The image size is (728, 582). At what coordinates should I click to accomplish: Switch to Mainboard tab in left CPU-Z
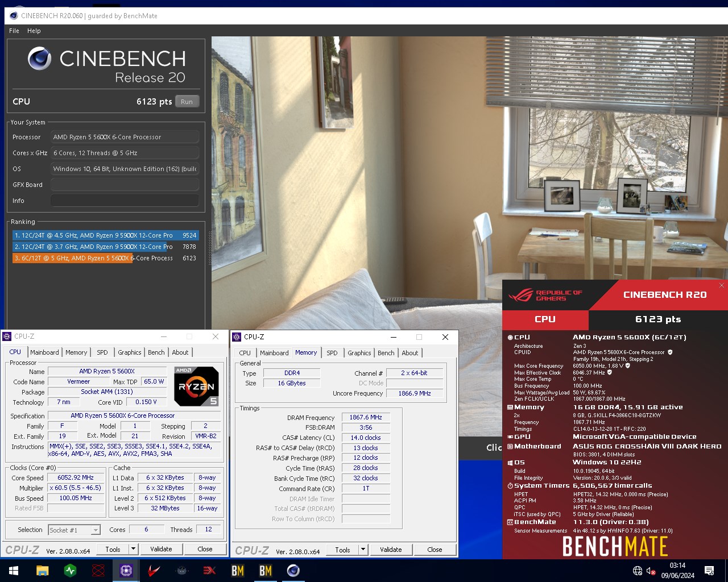point(44,352)
